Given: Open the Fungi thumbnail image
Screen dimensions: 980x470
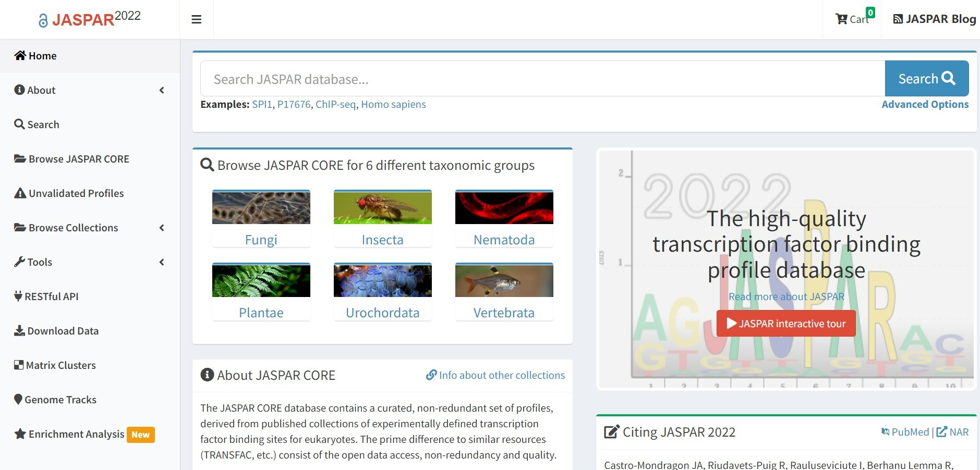Looking at the screenshot, I should pos(261,207).
